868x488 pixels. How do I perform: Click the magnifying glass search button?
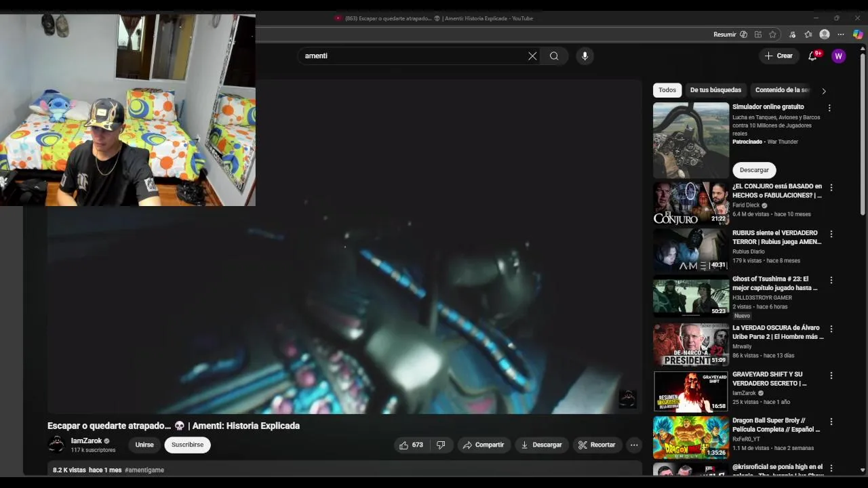point(554,56)
